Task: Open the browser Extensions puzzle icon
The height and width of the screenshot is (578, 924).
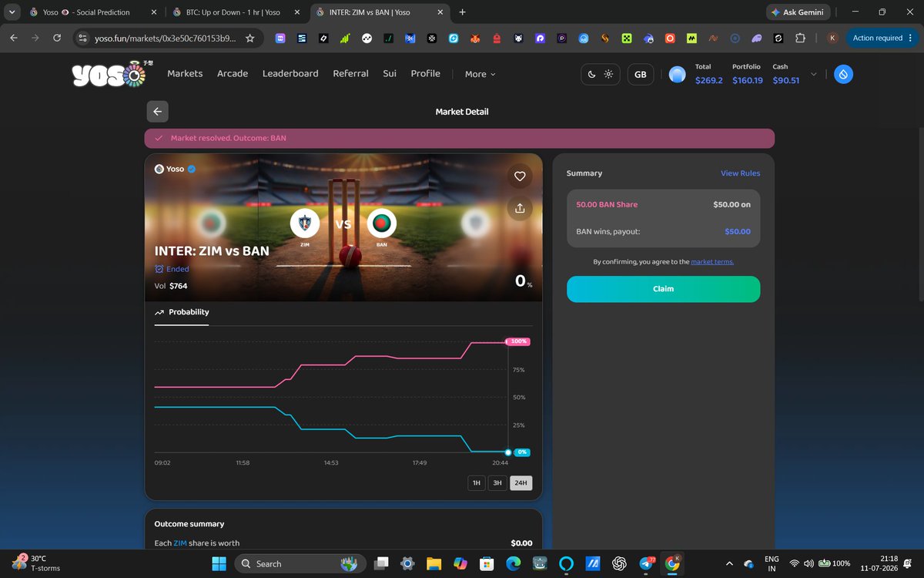Action: pyautogui.click(x=800, y=38)
